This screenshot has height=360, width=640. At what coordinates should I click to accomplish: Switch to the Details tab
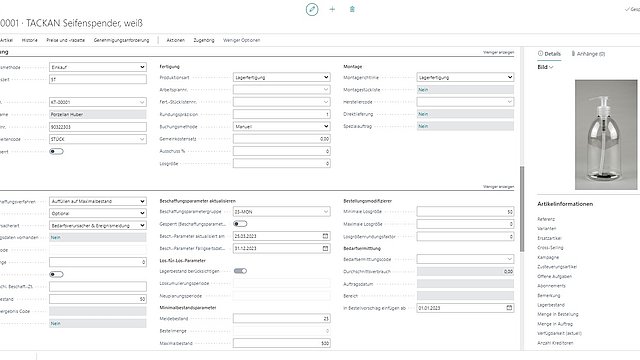(x=549, y=53)
